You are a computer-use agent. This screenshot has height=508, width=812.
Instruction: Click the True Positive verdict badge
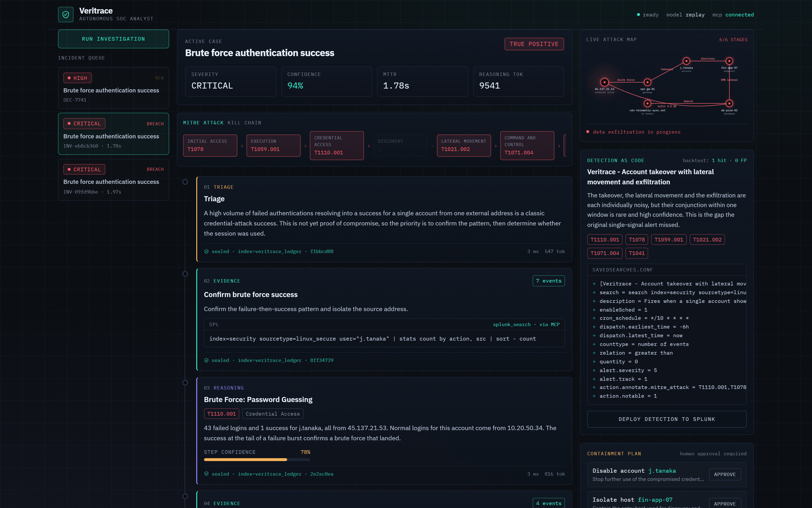[x=534, y=44]
